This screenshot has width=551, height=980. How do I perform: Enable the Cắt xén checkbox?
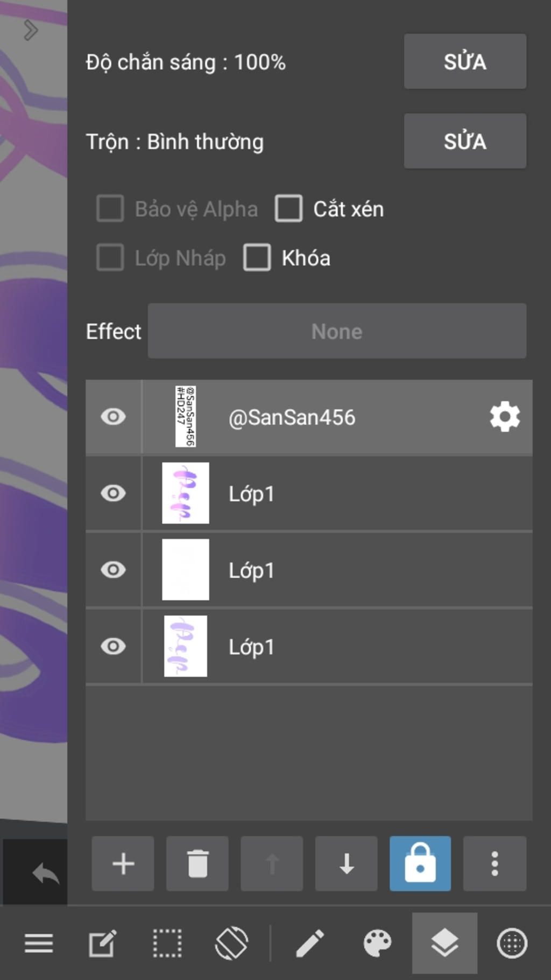tap(289, 209)
